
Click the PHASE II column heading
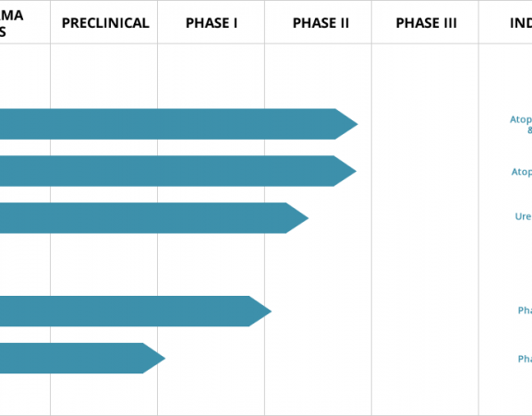click(x=320, y=23)
